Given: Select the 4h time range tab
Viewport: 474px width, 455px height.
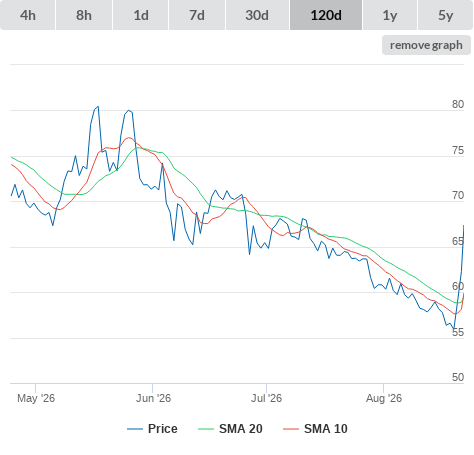Looking at the screenshot, I should 28,15.
